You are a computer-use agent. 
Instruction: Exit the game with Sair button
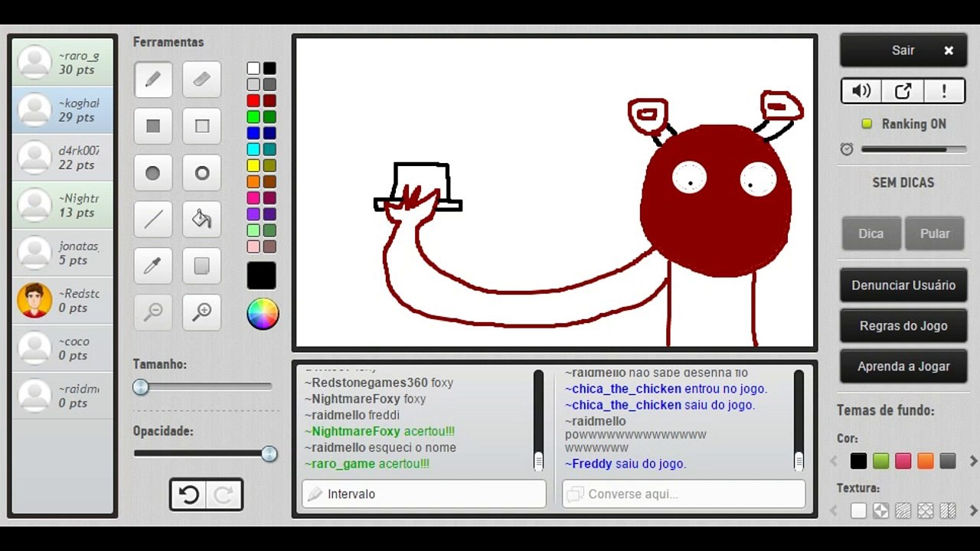pyautogui.click(x=903, y=51)
